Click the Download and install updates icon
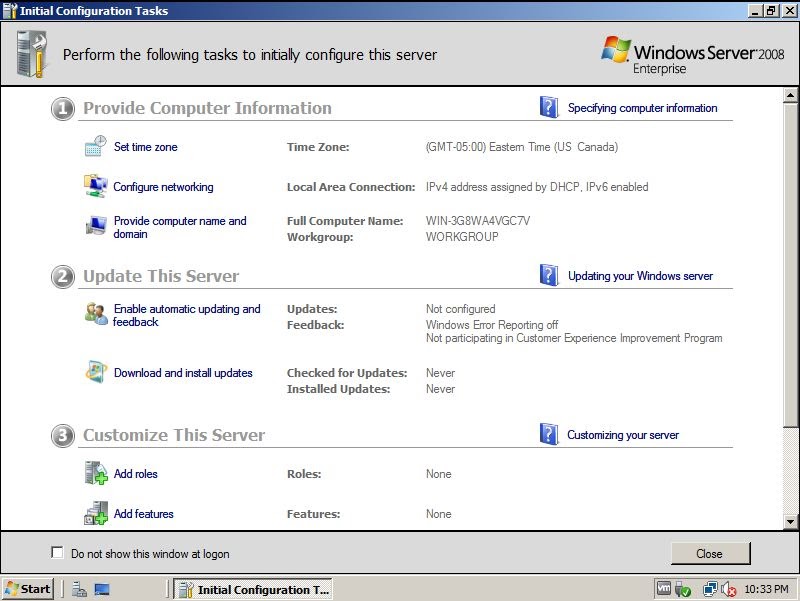 coord(96,372)
